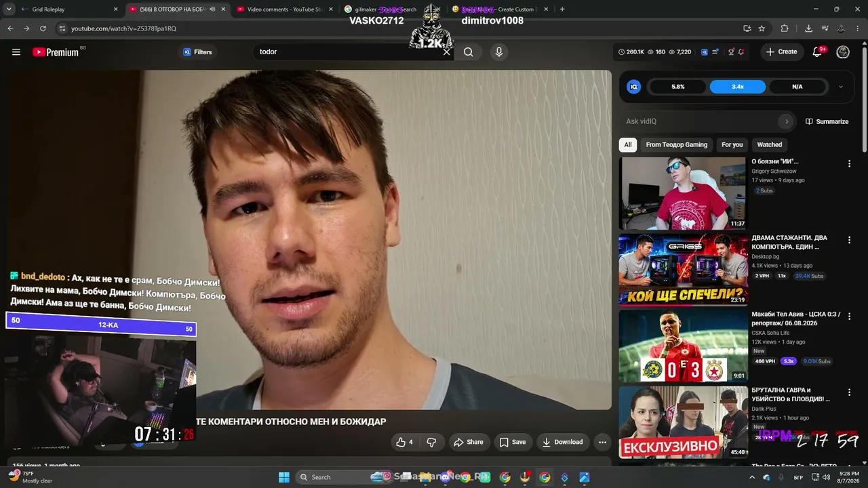Open the Desktop.bg channel link
The width and height of the screenshot is (868, 488).
[766, 257]
